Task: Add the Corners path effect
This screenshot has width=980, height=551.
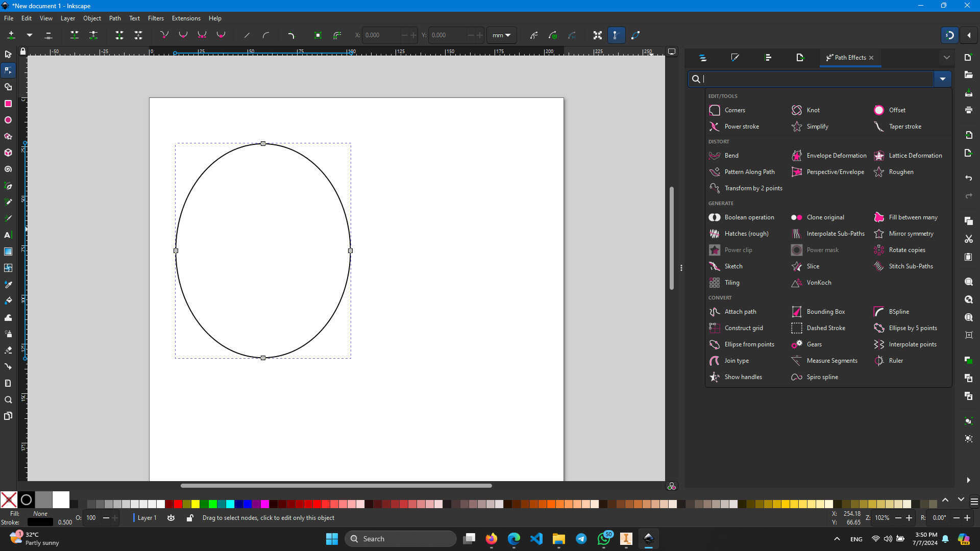Action: (x=727, y=110)
